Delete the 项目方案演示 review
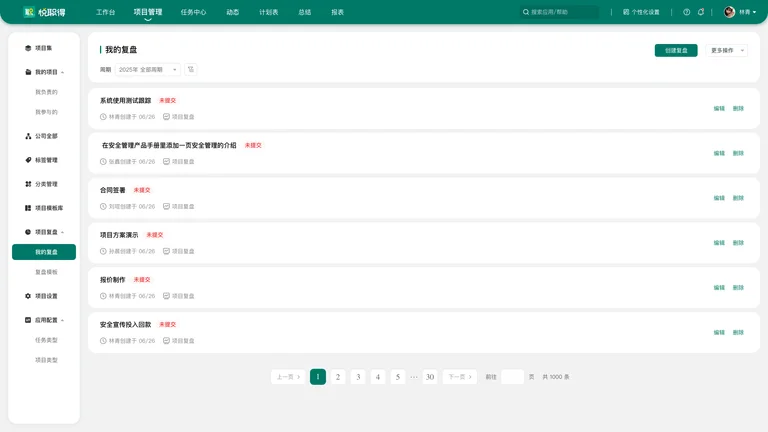The width and height of the screenshot is (768, 432). pos(738,243)
